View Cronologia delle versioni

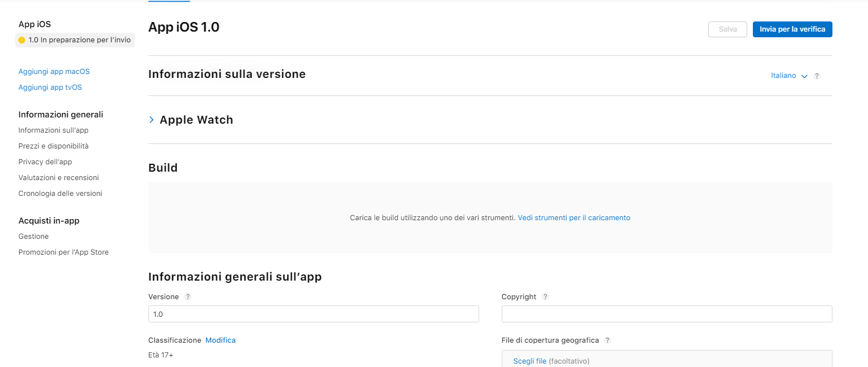click(x=60, y=194)
